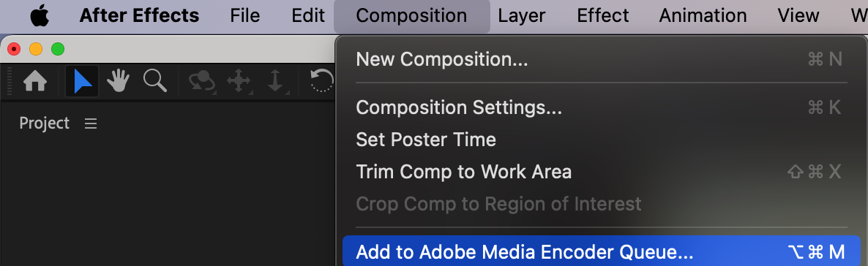Screen dimensions: 868x266
Task: Select the Hand tool
Action: tap(118, 81)
